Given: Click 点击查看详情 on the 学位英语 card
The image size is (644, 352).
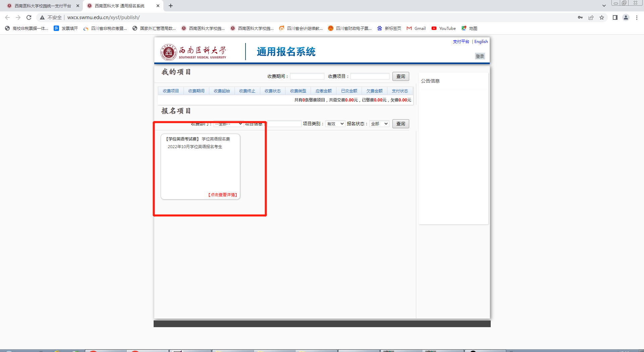Looking at the screenshot, I should (x=223, y=195).
